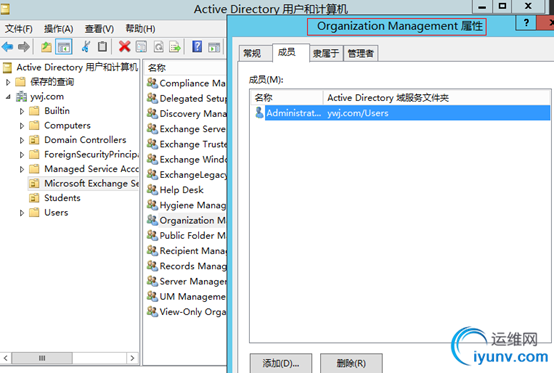Select the Organization M... group row
This screenshot has width=554, height=373.
pos(186,220)
